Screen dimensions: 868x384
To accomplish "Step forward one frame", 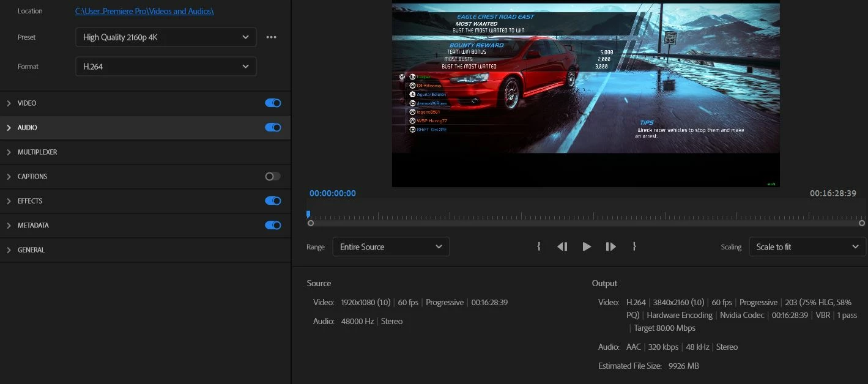I will pyautogui.click(x=610, y=246).
